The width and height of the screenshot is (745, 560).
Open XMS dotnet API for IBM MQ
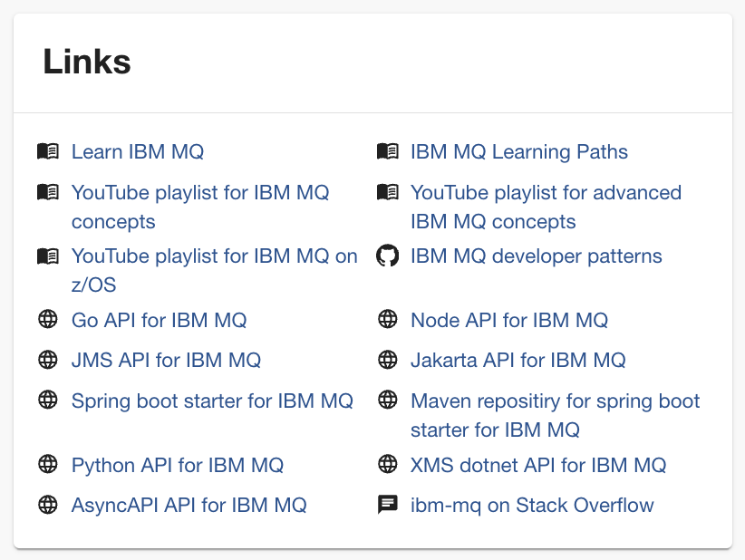point(538,465)
